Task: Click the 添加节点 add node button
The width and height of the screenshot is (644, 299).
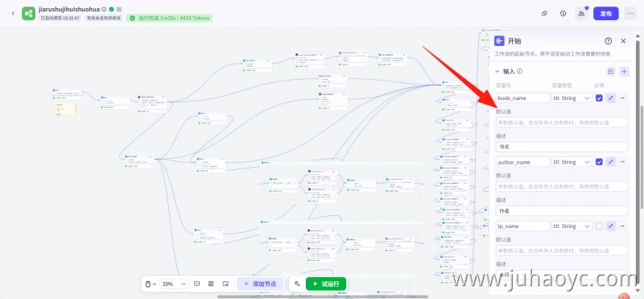Action: point(260,284)
